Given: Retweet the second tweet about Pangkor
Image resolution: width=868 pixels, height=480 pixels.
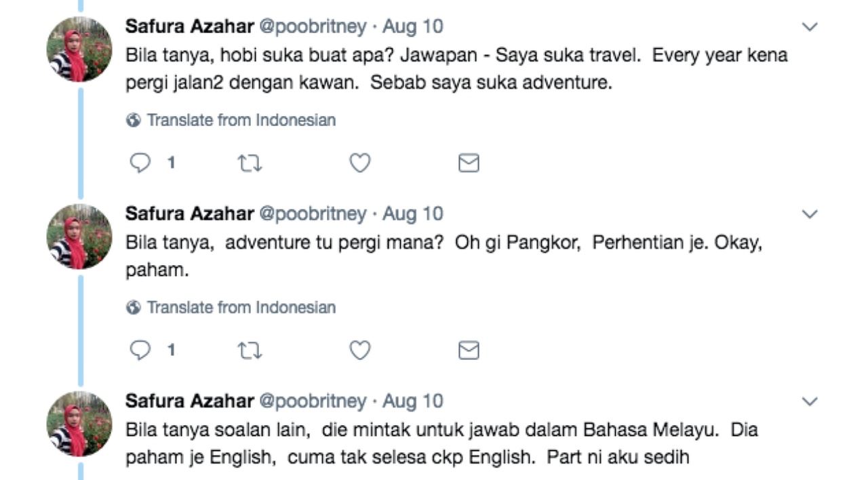Looking at the screenshot, I should pyautogui.click(x=251, y=351).
